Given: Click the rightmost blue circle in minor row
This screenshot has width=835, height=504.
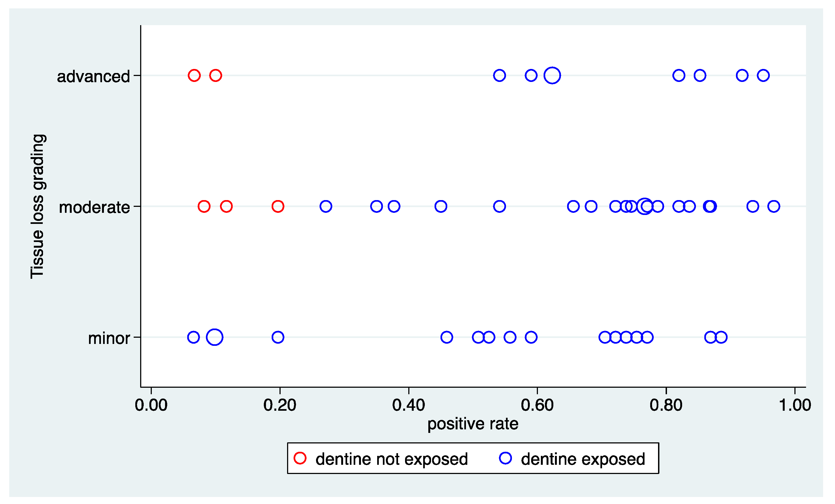Looking at the screenshot, I should (721, 337).
